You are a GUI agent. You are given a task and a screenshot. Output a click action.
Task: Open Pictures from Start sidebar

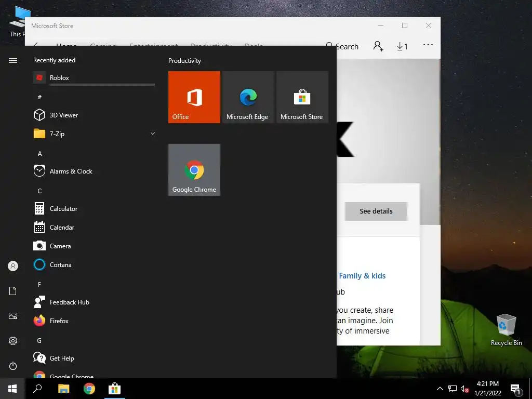pyautogui.click(x=13, y=316)
